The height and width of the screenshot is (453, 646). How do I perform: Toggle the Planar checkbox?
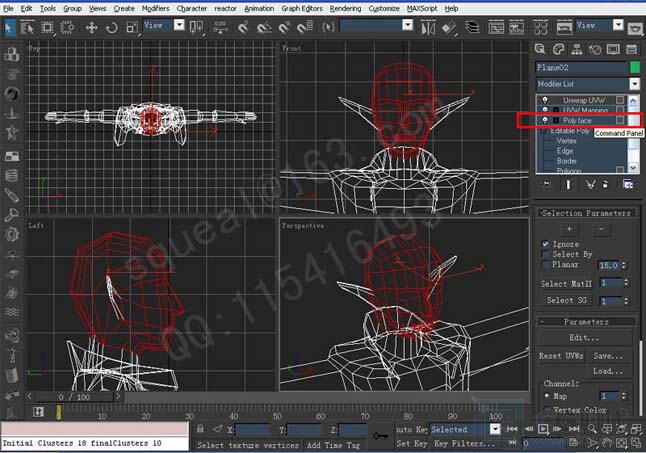coord(545,264)
